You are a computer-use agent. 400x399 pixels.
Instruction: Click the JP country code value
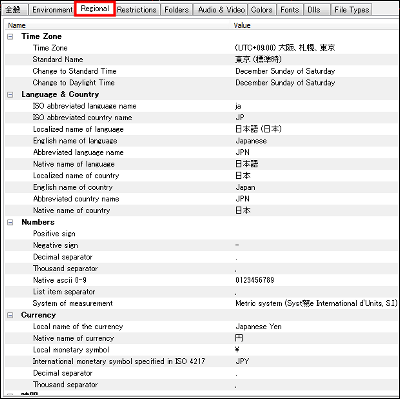[x=240, y=118]
